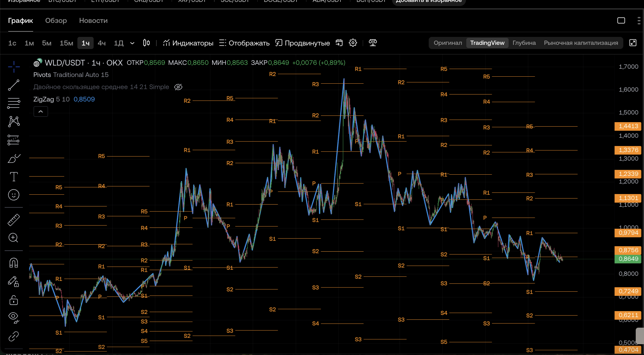Image resolution: width=644 pixels, height=355 pixels.
Task: Click the 0,8649 current price label
Action: pos(628,259)
